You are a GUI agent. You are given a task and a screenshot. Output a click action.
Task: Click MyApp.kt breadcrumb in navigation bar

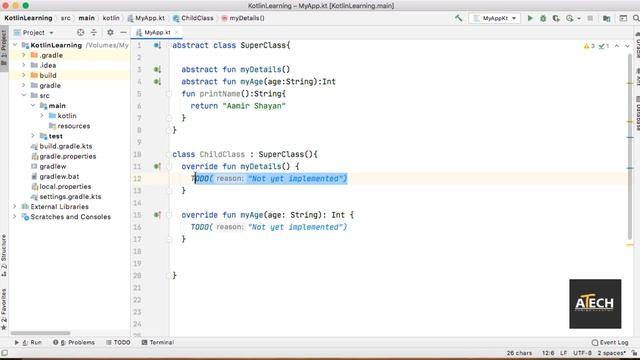[146, 18]
